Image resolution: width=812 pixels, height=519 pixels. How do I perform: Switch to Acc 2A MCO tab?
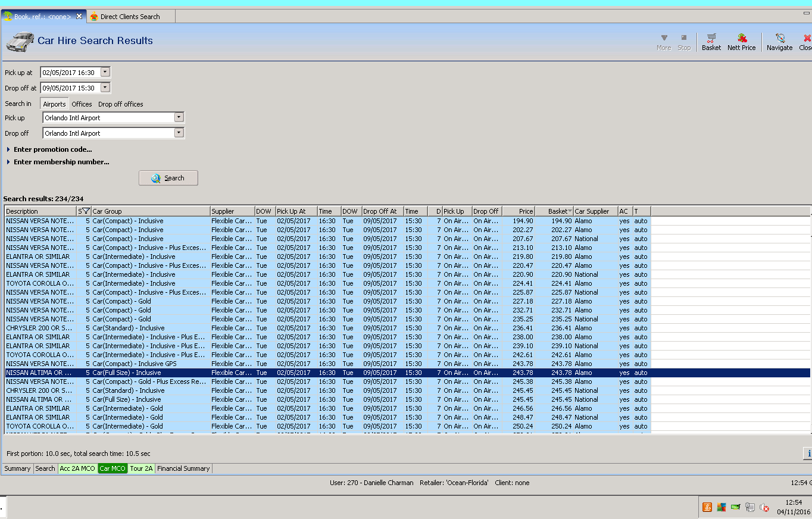click(x=77, y=468)
